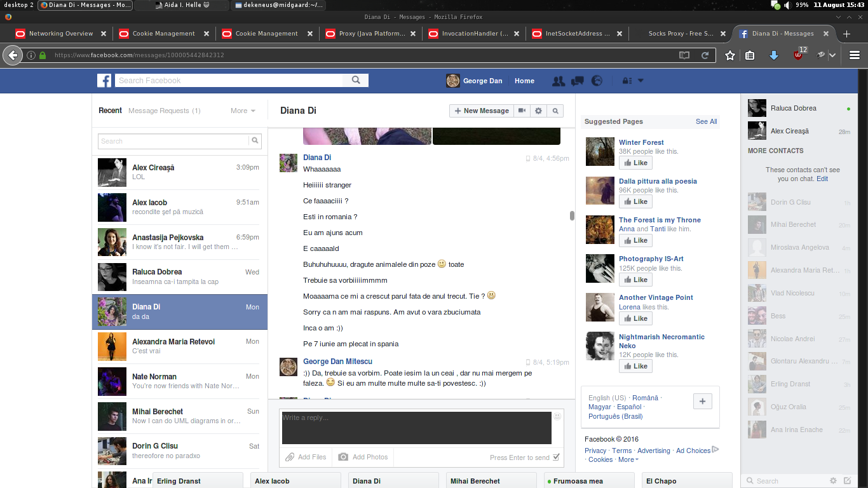
Task: Open chat sidebar options gear
Action: 834,481
